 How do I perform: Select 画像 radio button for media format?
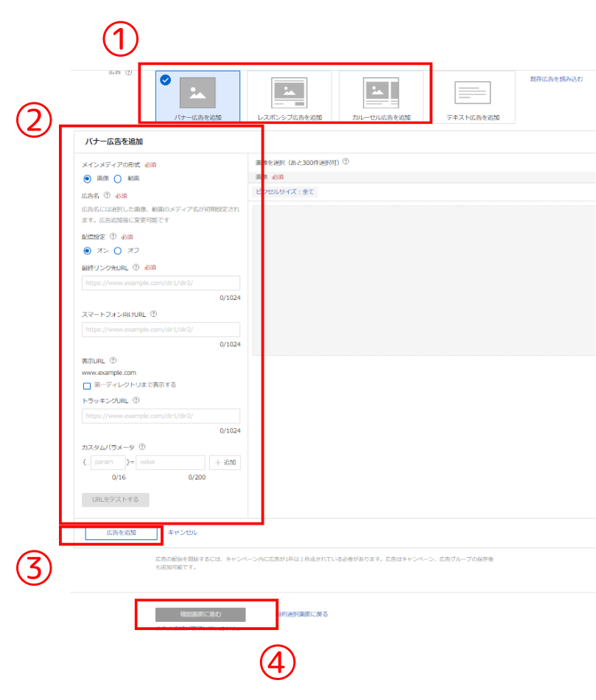pos(87,178)
